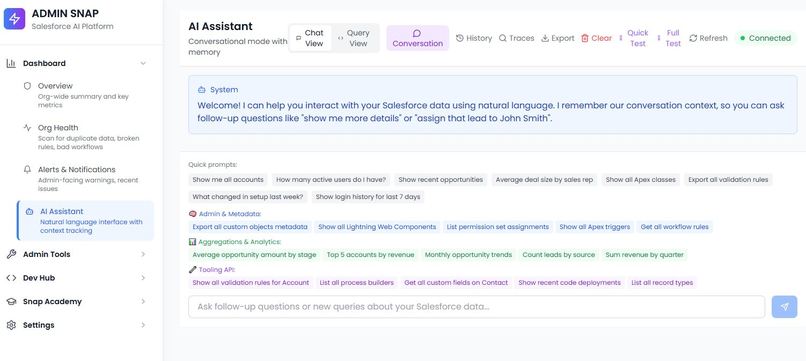Click the Settings gear icon
806x361 pixels.
11,325
